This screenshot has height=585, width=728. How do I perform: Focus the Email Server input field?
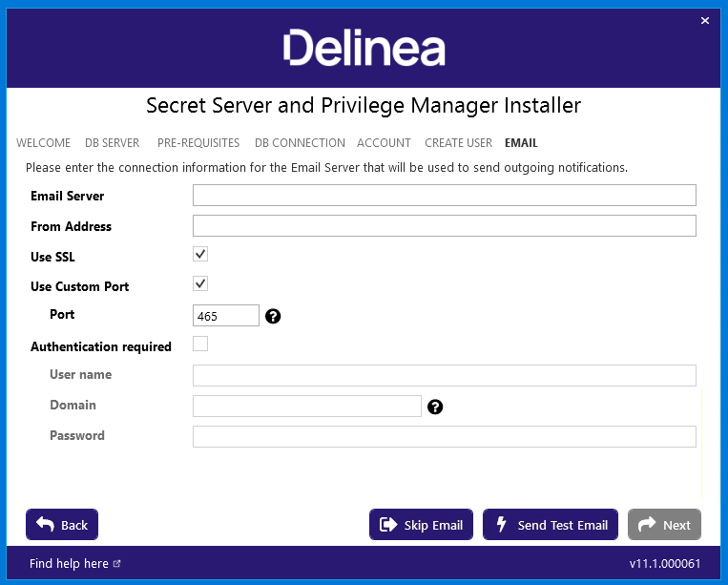(x=445, y=195)
